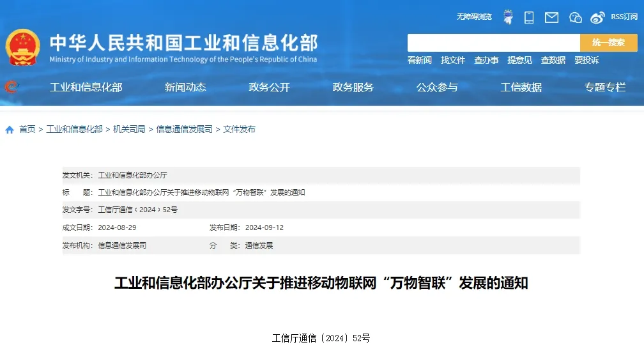Click the 找文件 quick link
The image size is (644, 347).
click(453, 60)
